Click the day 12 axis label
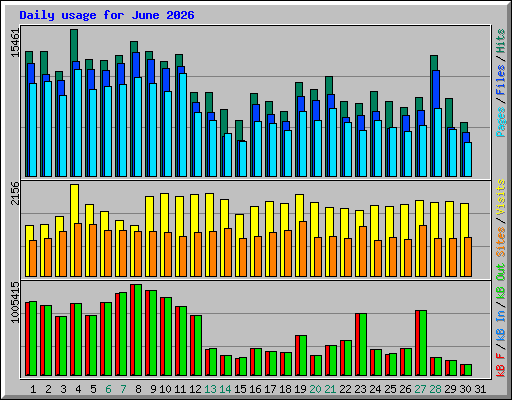512x400 pixels. [195, 389]
